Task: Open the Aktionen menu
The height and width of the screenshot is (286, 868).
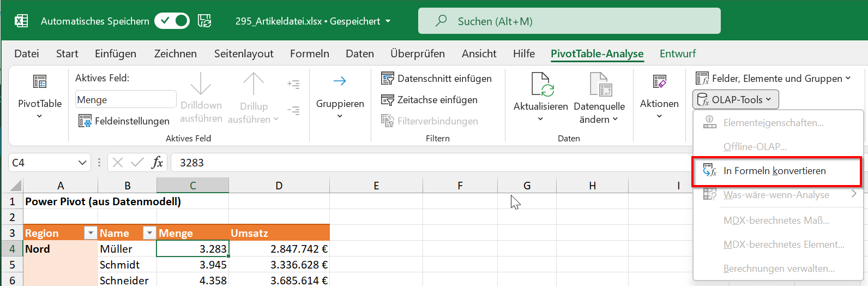Action: [659, 97]
